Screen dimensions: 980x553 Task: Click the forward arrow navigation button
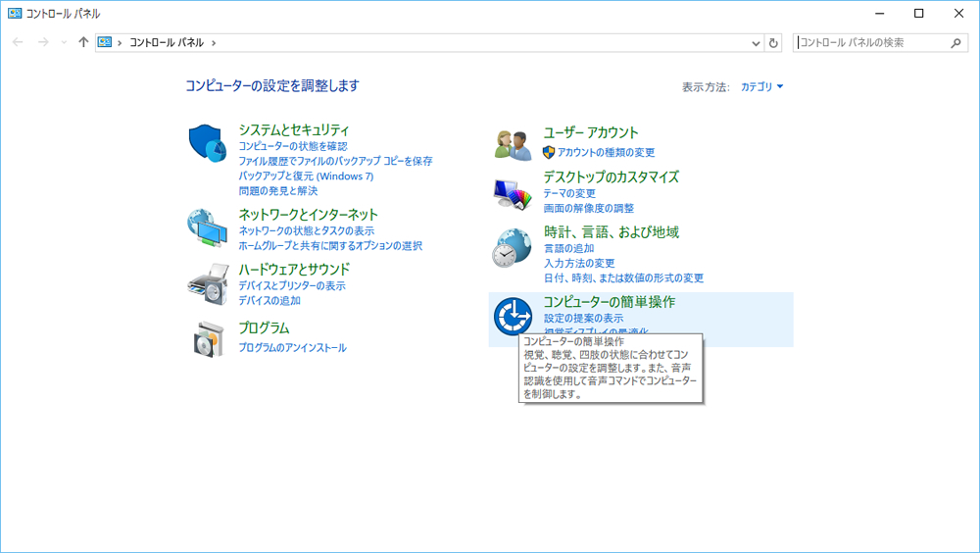point(43,42)
